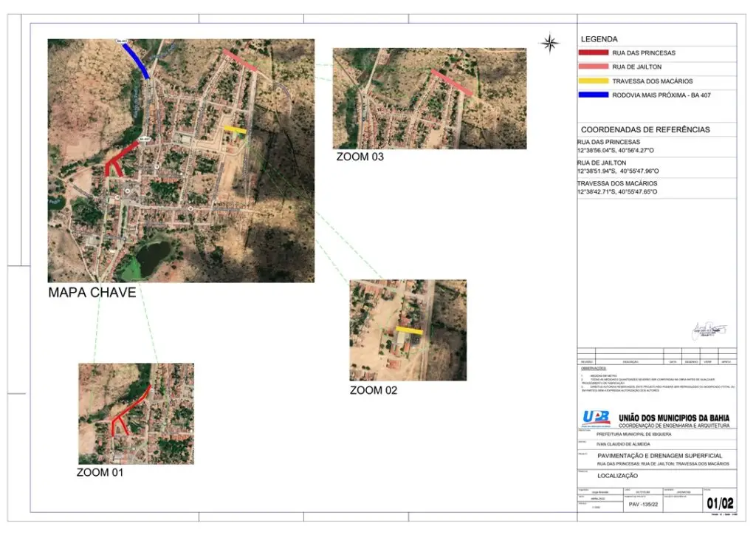Click the green lake on the key map
The width and height of the screenshot is (756, 535).
tap(148, 259)
